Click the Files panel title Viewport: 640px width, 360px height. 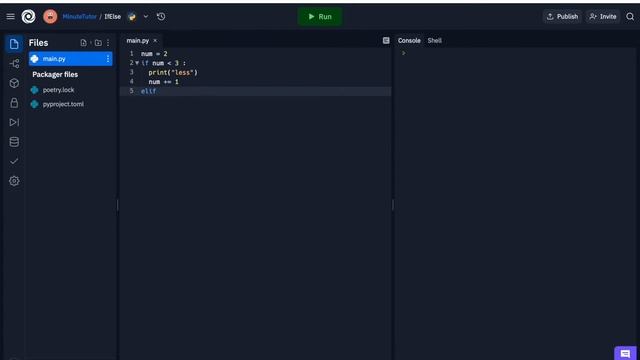pyautogui.click(x=38, y=43)
